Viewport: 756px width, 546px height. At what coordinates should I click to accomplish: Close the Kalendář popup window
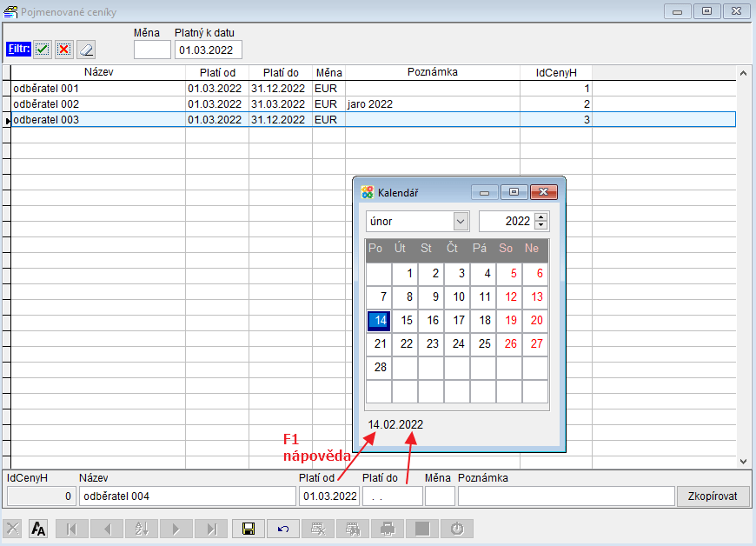pyautogui.click(x=543, y=192)
